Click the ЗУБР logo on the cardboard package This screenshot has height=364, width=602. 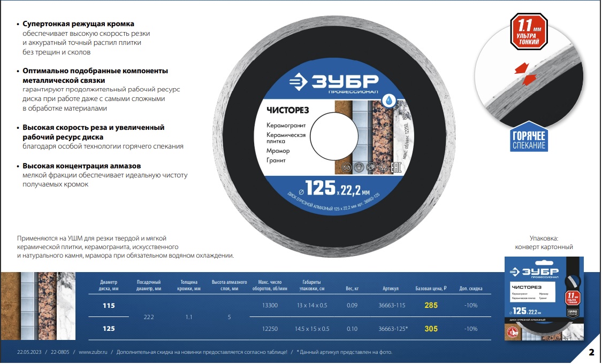[534, 272]
